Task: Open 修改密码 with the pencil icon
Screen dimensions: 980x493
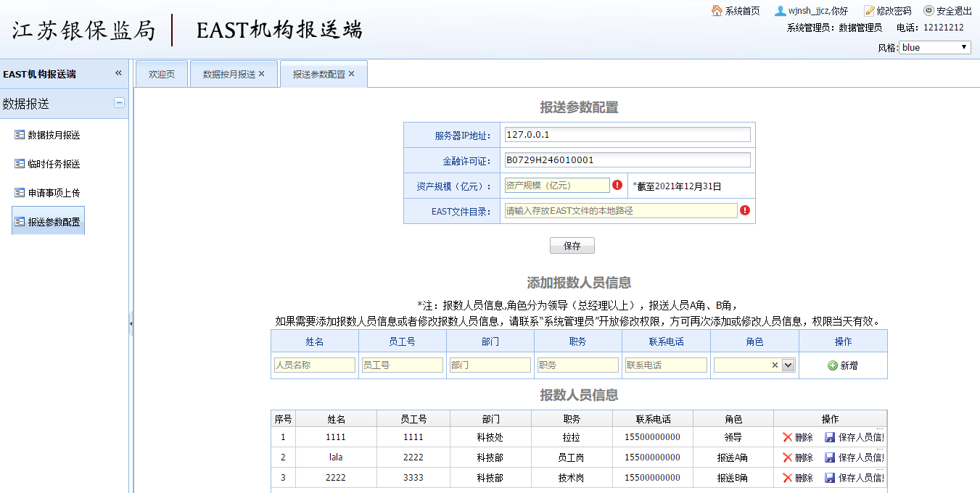Action: [x=869, y=11]
